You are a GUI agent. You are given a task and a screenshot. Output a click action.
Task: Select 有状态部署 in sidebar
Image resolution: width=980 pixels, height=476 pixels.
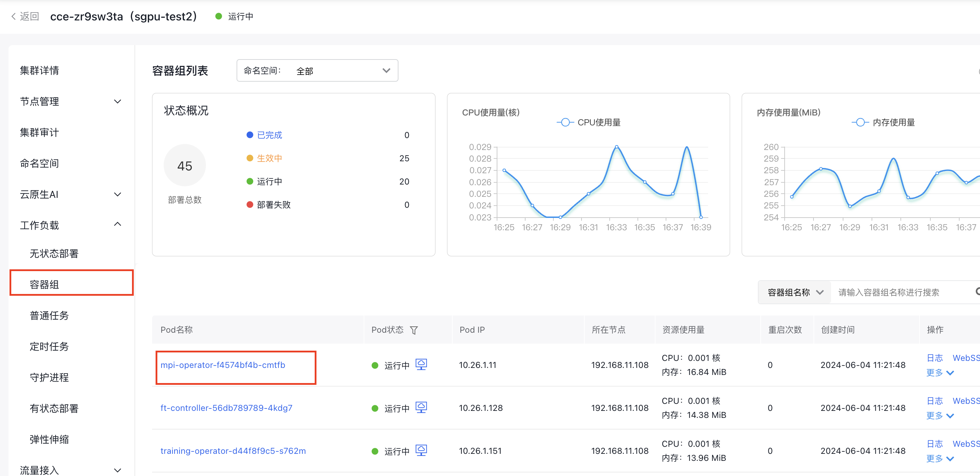click(x=54, y=408)
